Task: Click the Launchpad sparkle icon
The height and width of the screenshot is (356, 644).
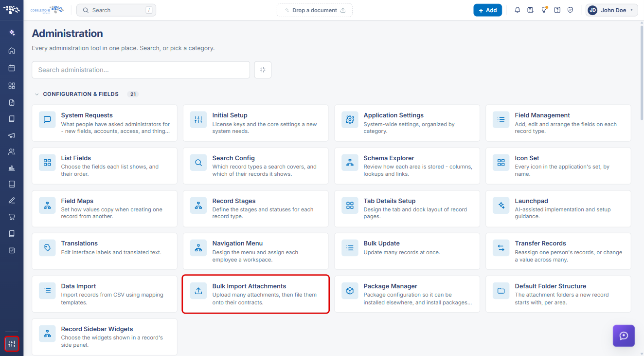Action: pyautogui.click(x=501, y=206)
